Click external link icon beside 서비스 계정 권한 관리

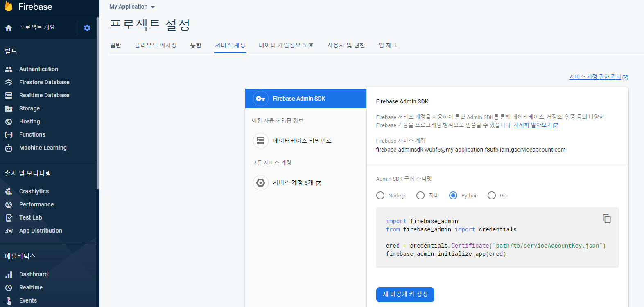tap(625, 77)
